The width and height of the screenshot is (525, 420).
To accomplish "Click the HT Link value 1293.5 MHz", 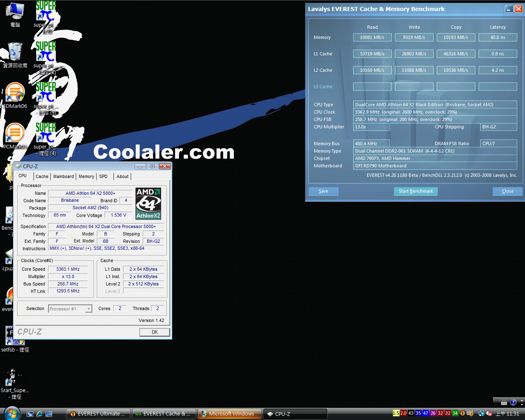I will (x=68, y=291).
